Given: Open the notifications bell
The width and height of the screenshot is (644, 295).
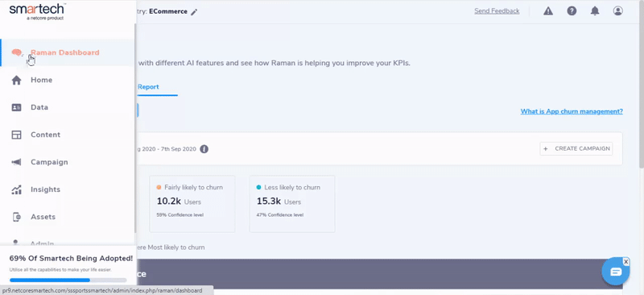Looking at the screenshot, I should [595, 11].
